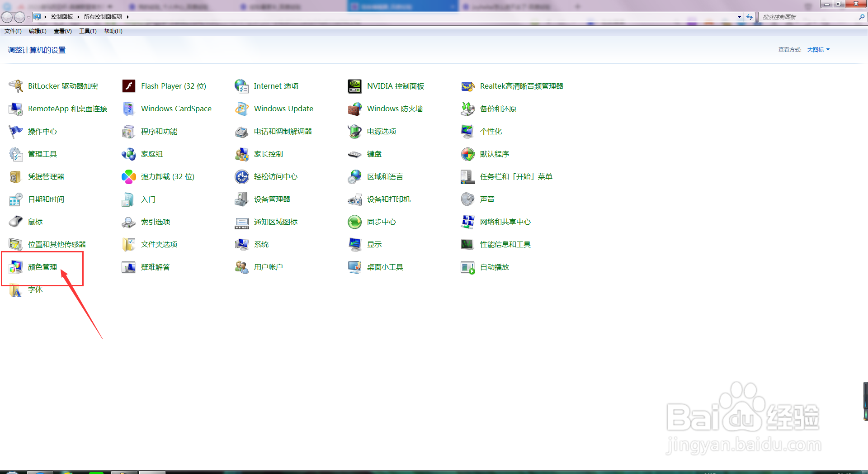The image size is (868, 474).
Task: Open the 性能信息和工具 link
Action: pos(505,244)
